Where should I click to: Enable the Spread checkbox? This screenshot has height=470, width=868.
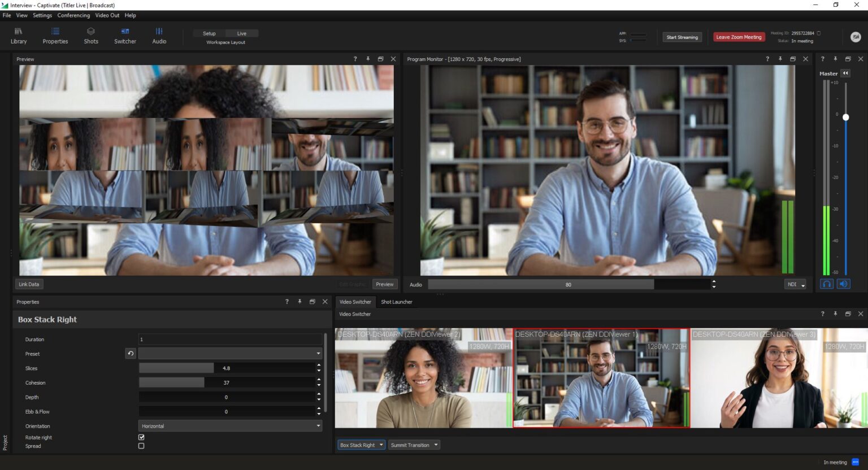pos(141,446)
